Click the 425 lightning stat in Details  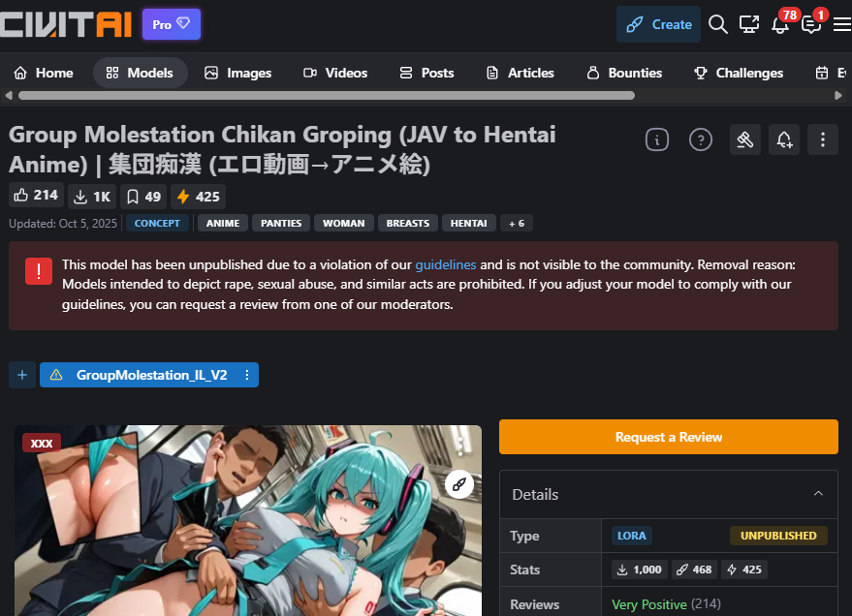point(744,570)
